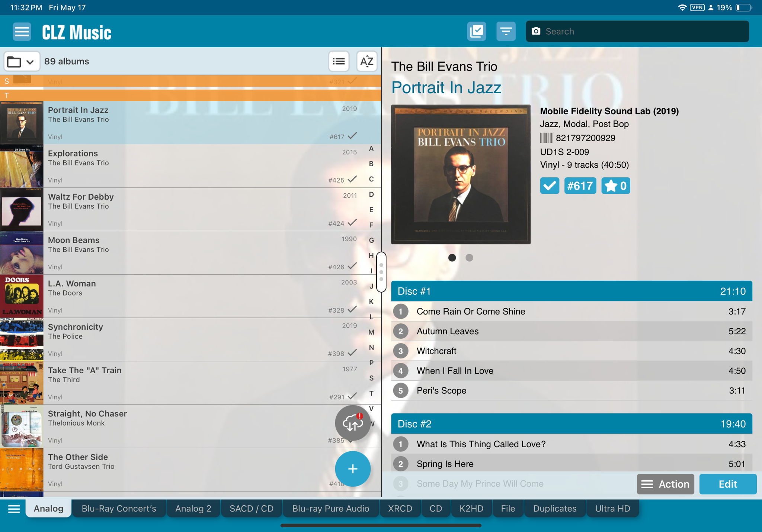Image resolution: width=762 pixels, height=532 pixels.
Task: Switch to Analog 2 tab
Action: (193, 509)
